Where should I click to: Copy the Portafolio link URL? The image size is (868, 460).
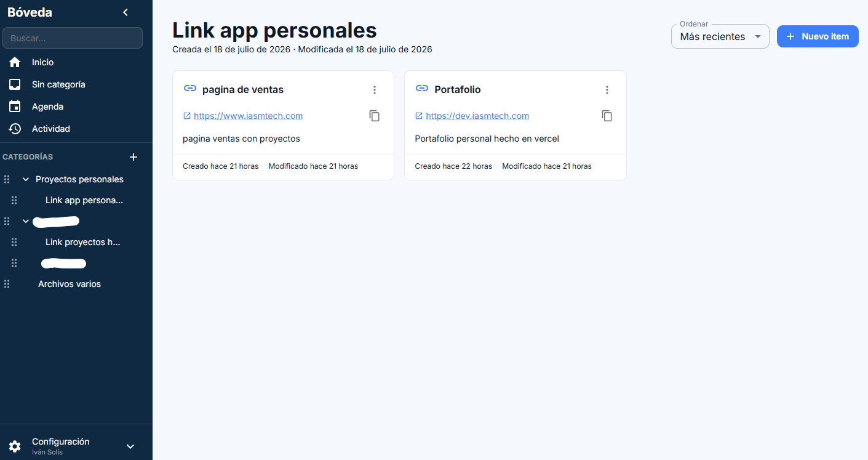[x=607, y=116]
